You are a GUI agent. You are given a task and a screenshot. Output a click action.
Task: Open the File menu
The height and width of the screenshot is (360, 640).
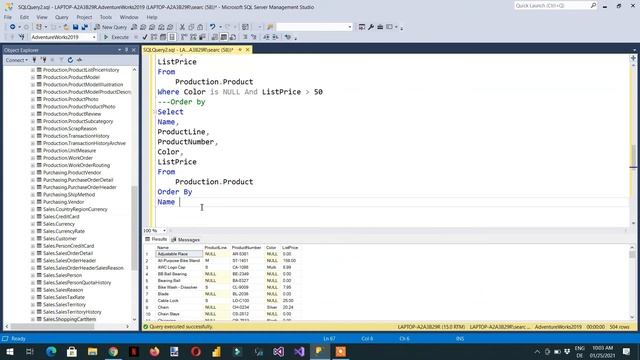(x=8, y=17)
